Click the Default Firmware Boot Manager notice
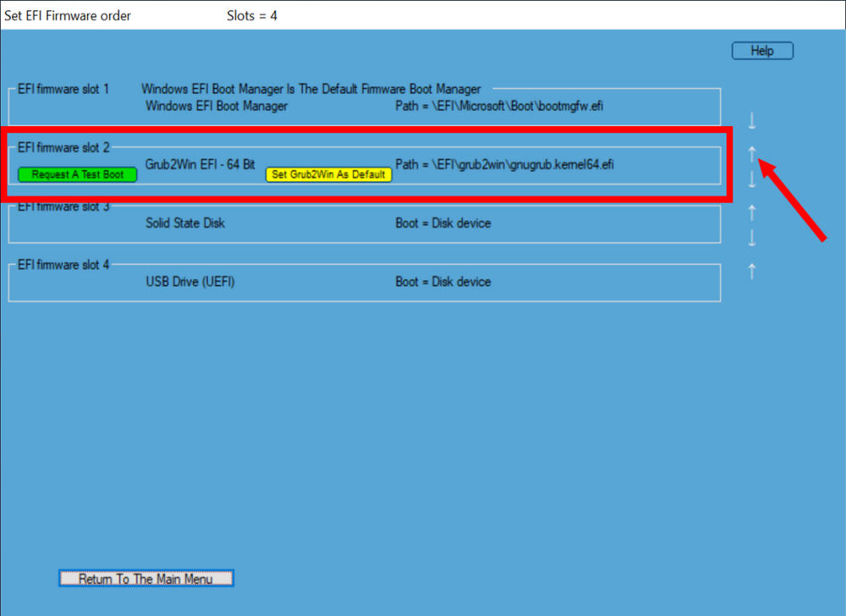846x616 pixels. coord(310,89)
